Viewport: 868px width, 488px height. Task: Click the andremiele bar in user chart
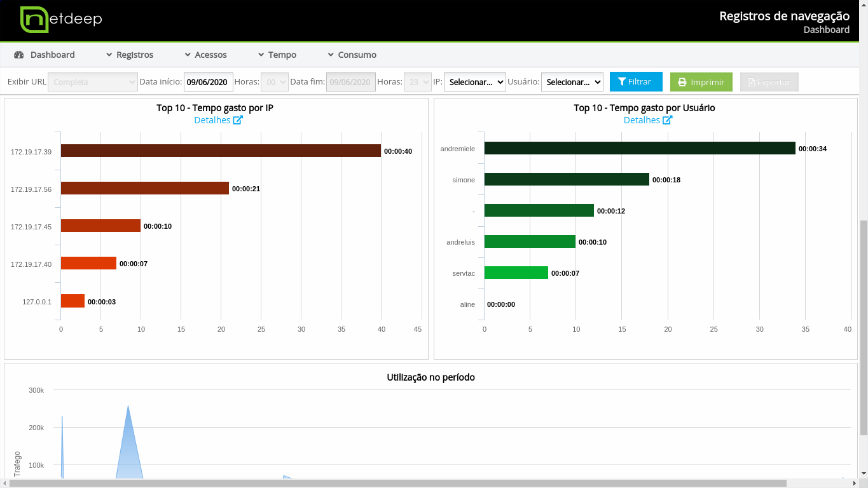click(639, 148)
